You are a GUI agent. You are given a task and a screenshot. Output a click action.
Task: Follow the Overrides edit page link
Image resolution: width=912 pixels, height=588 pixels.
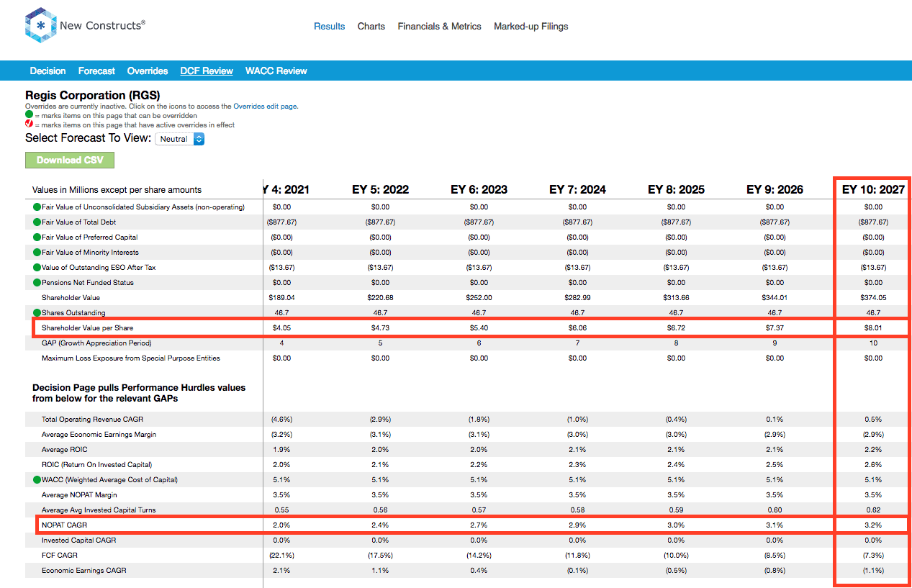(266, 107)
